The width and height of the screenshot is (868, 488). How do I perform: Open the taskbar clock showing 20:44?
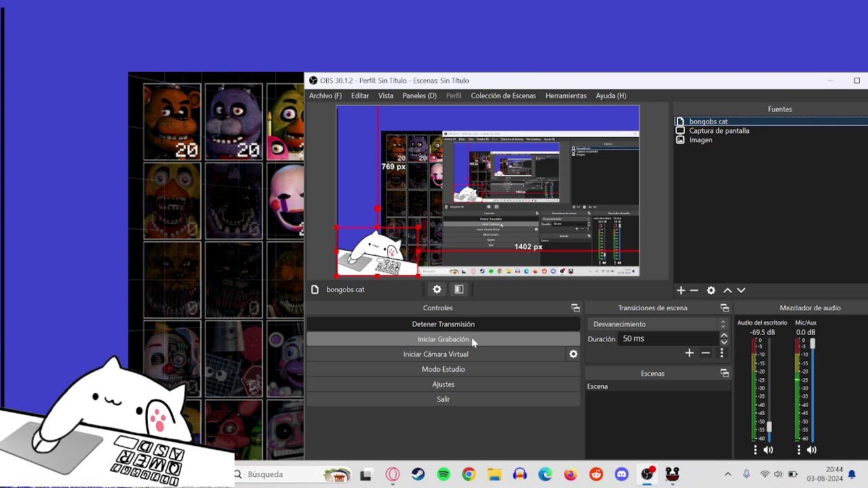coord(825,474)
